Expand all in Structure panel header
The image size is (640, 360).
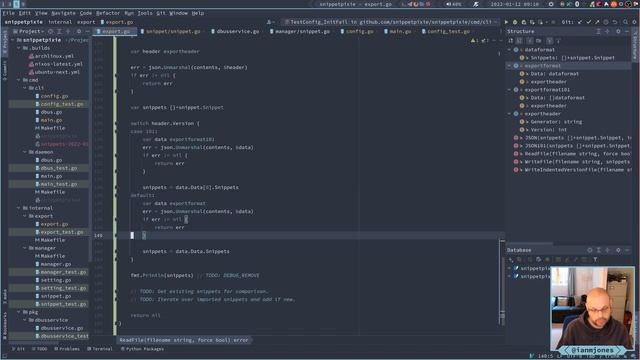[598, 31]
